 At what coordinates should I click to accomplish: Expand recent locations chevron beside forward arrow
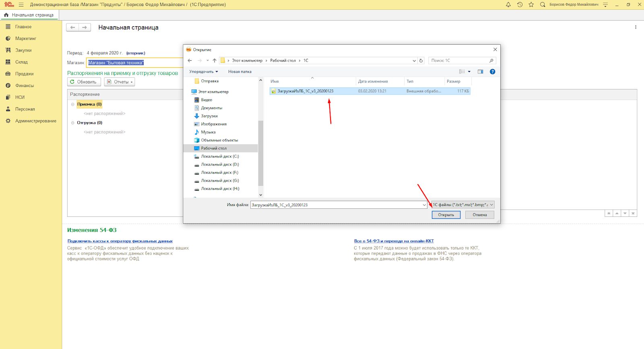point(208,60)
